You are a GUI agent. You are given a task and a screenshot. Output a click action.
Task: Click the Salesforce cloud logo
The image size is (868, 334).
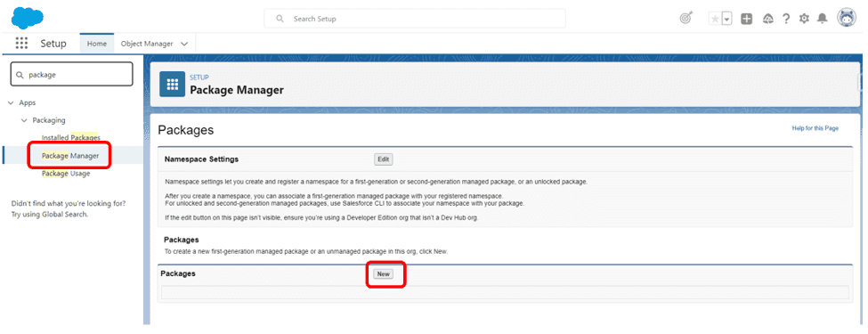[x=27, y=19]
